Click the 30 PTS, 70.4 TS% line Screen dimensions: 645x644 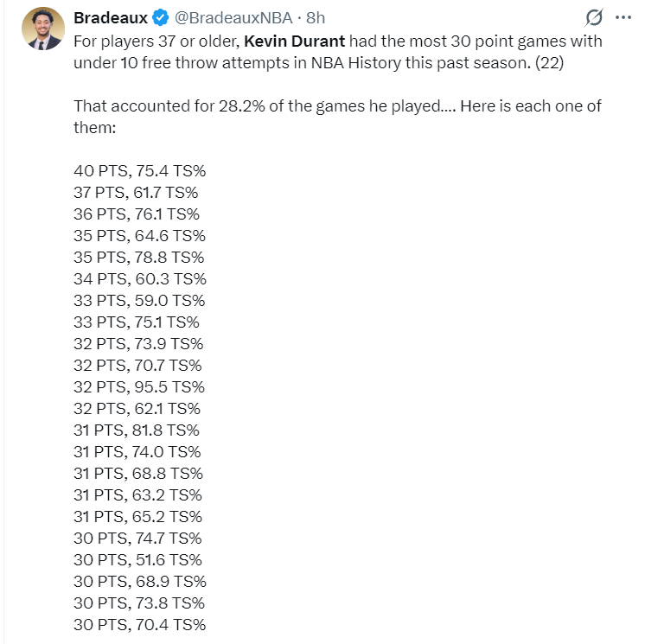coord(139,625)
